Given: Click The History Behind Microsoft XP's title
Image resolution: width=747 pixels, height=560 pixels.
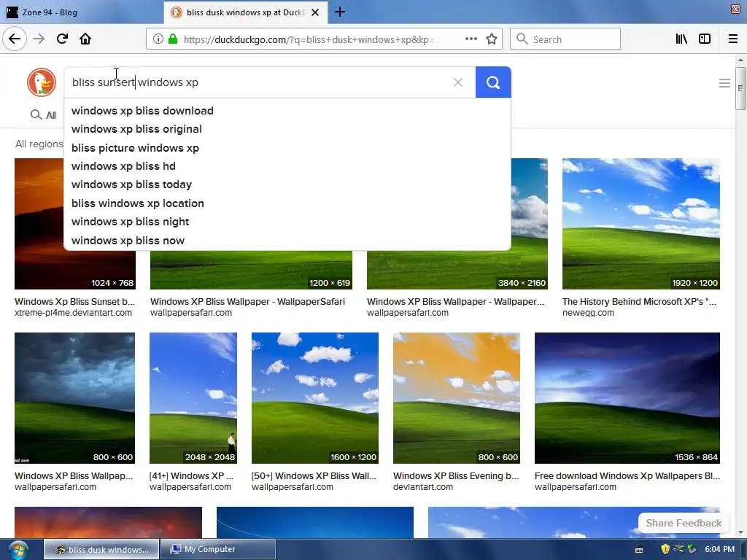Looking at the screenshot, I should click(x=639, y=301).
